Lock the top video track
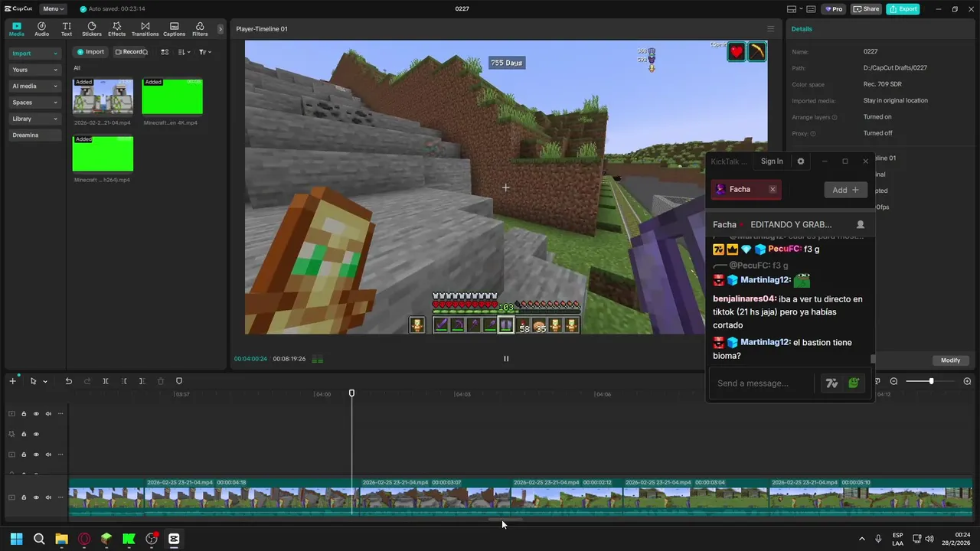Viewport: 980px width, 551px height. (24, 414)
